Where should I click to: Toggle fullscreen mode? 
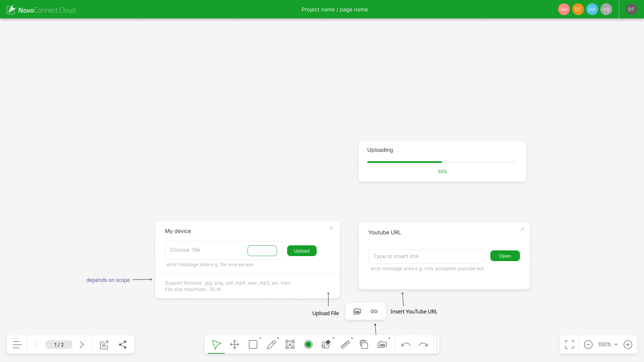(x=569, y=344)
